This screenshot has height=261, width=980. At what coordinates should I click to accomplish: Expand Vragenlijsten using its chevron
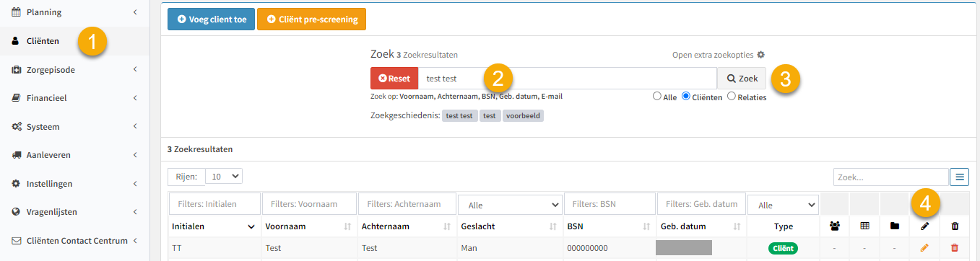135,212
